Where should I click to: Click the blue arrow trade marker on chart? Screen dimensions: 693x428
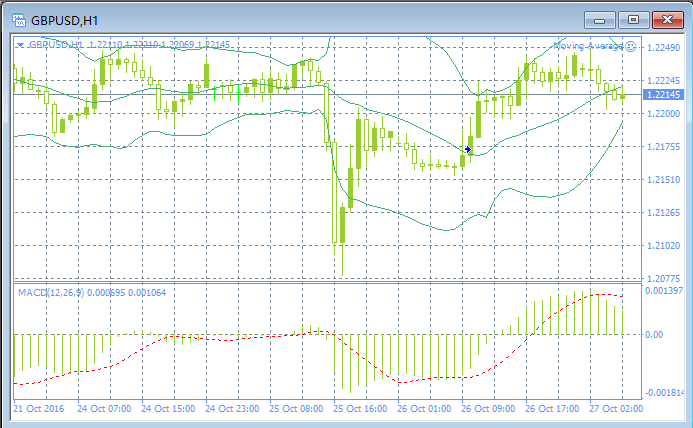click(x=468, y=149)
